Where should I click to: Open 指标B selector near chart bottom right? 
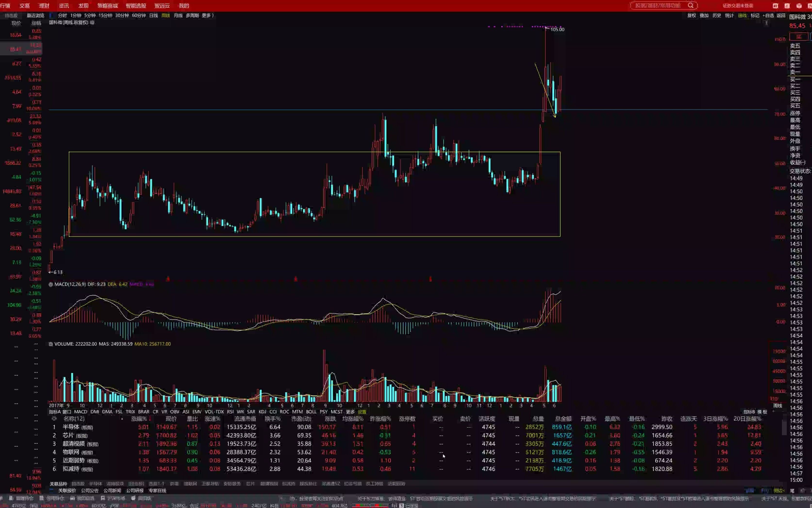[x=749, y=412]
